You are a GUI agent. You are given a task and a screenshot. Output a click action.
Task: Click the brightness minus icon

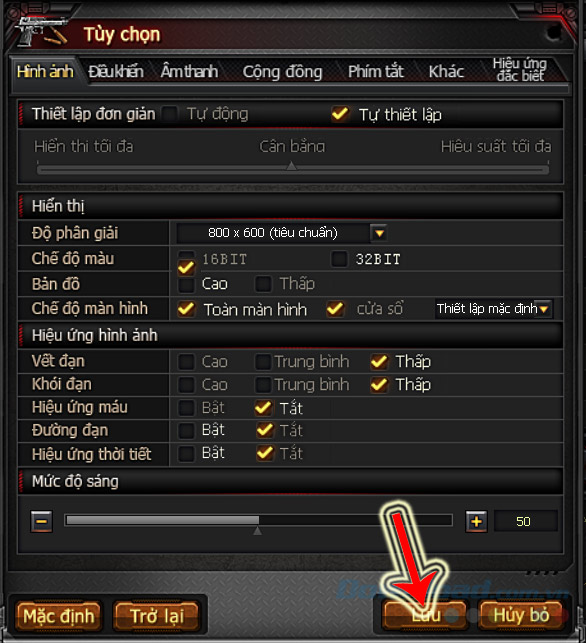tap(41, 521)
